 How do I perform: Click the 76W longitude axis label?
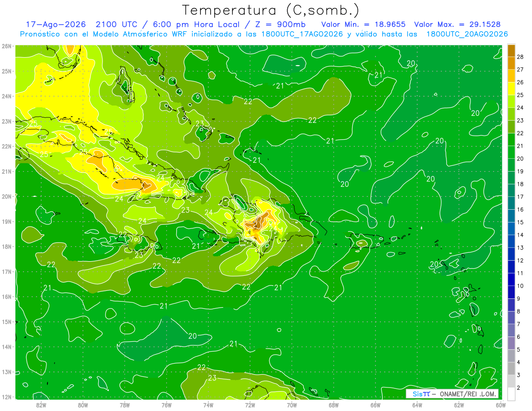point(166,405)
